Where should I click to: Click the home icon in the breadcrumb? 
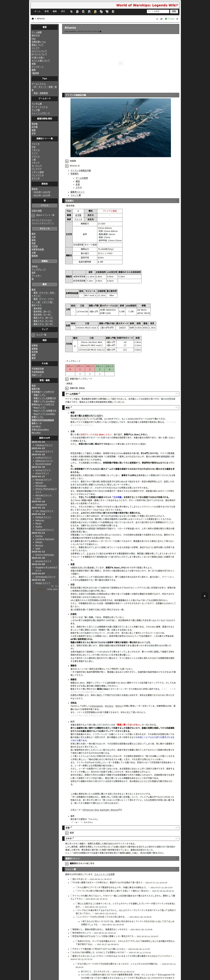point(33,19)
